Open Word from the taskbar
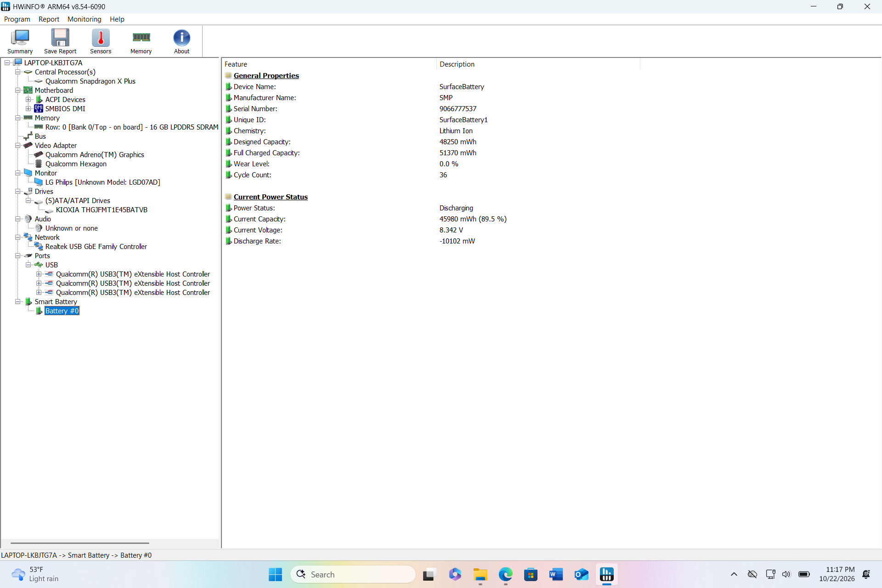This screenshot has height=588, width=882. click(556, 574)
